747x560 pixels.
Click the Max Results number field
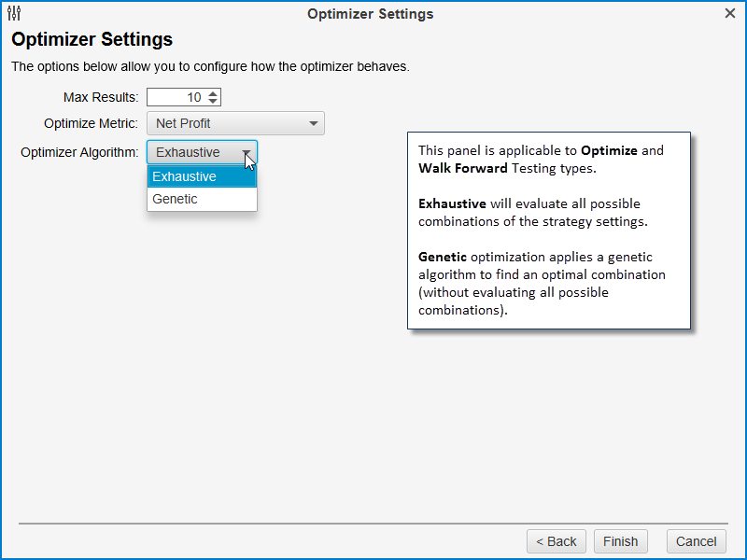176,97
